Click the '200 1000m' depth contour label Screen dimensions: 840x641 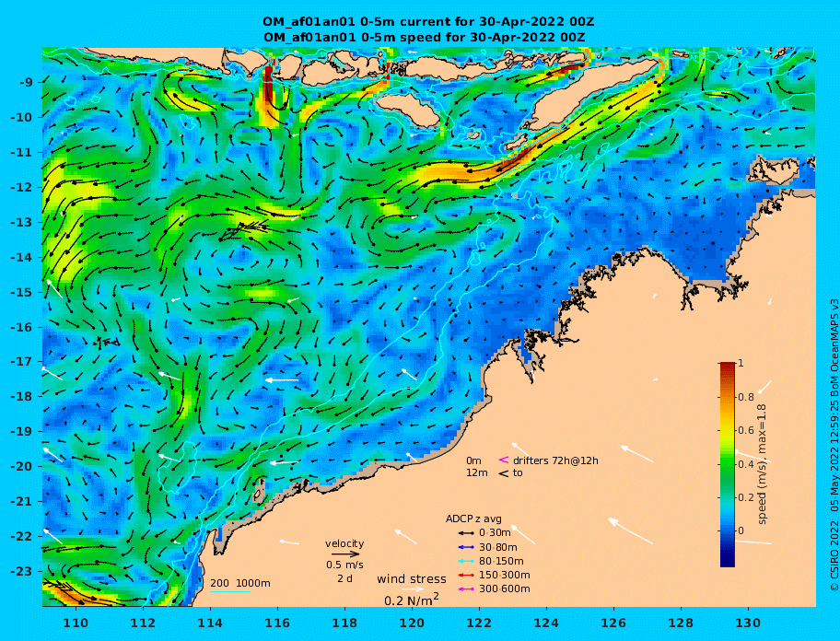(x=240, y=583)
